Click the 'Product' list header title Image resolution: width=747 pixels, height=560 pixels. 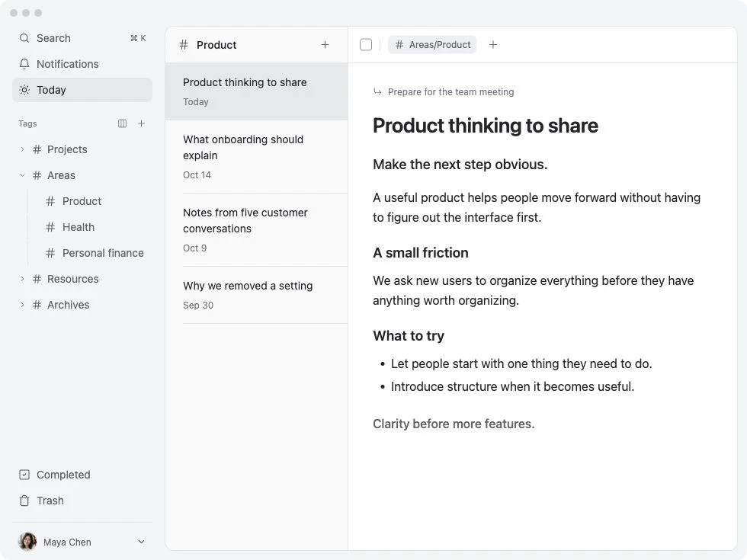click(x=216, y=45)
